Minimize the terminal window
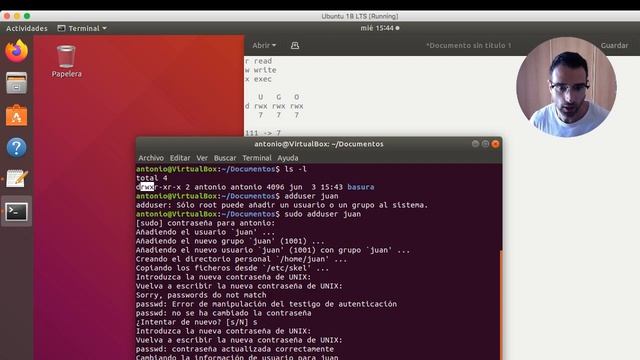This screenshot has width=640, height=360. (x=475, y=144)
